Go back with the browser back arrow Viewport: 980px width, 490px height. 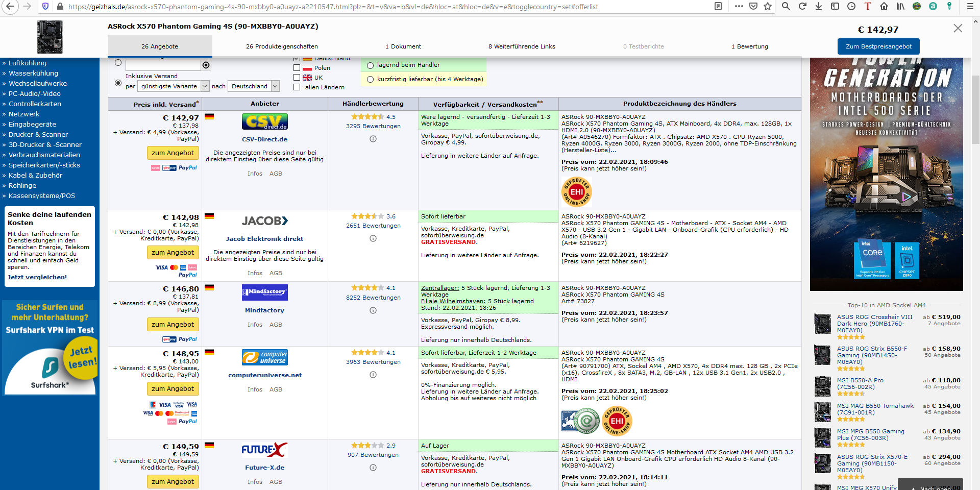point(10,7)
